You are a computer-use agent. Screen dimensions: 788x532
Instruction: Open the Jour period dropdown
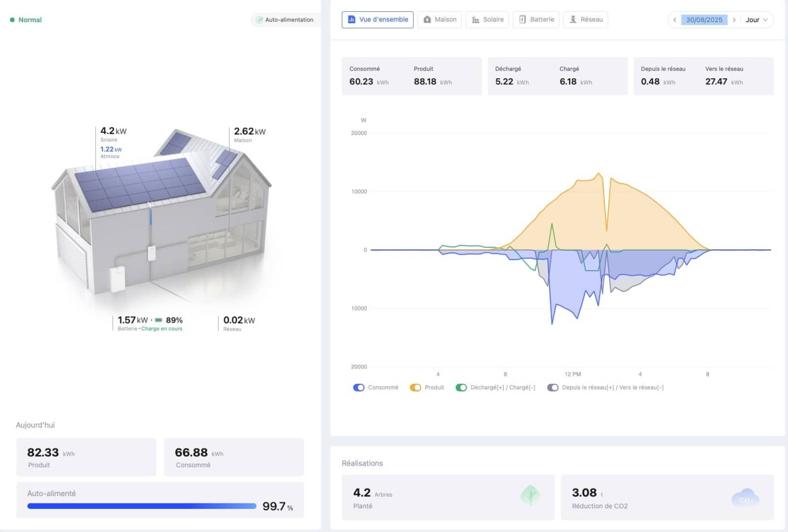(x=756, y=20)
